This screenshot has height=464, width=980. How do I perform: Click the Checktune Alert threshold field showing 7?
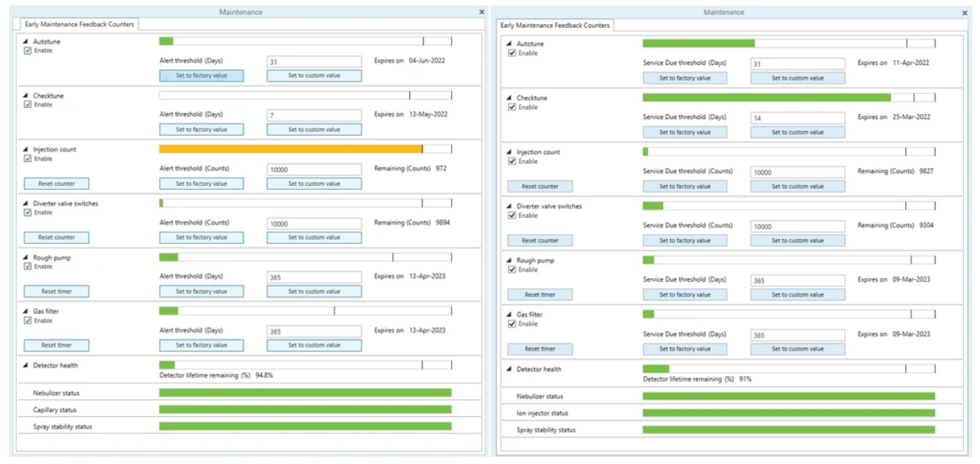pyautogui.click(x=314, y=115)
